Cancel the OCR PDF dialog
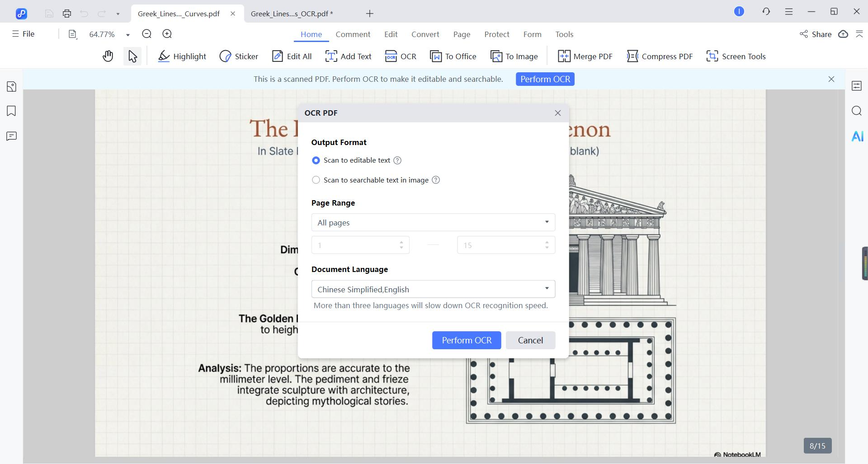Screen dimensions: 868x464 tap(530, 340)
